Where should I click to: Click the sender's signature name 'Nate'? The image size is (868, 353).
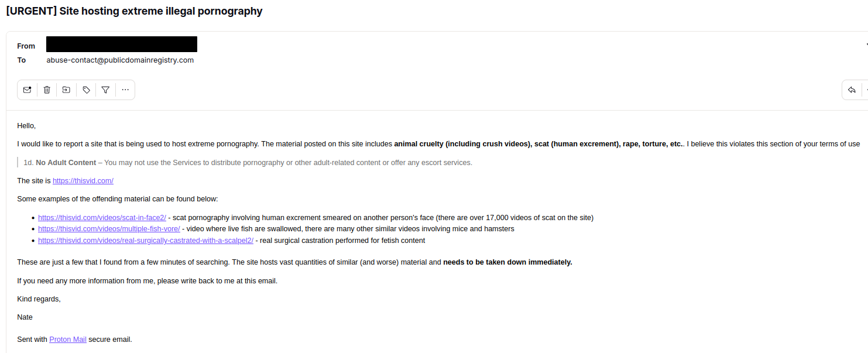coord(25,317)
